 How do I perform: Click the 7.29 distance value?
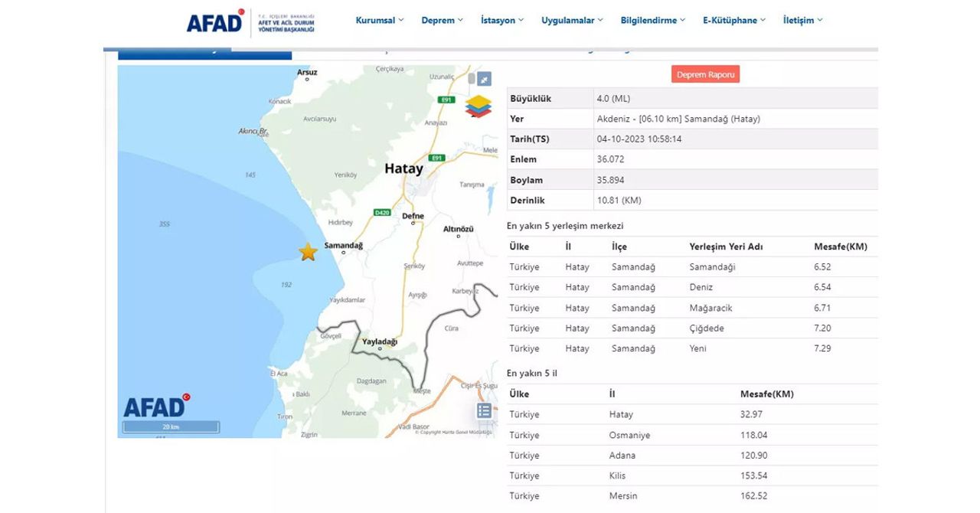pyautogui.click(x=822, y=348)
